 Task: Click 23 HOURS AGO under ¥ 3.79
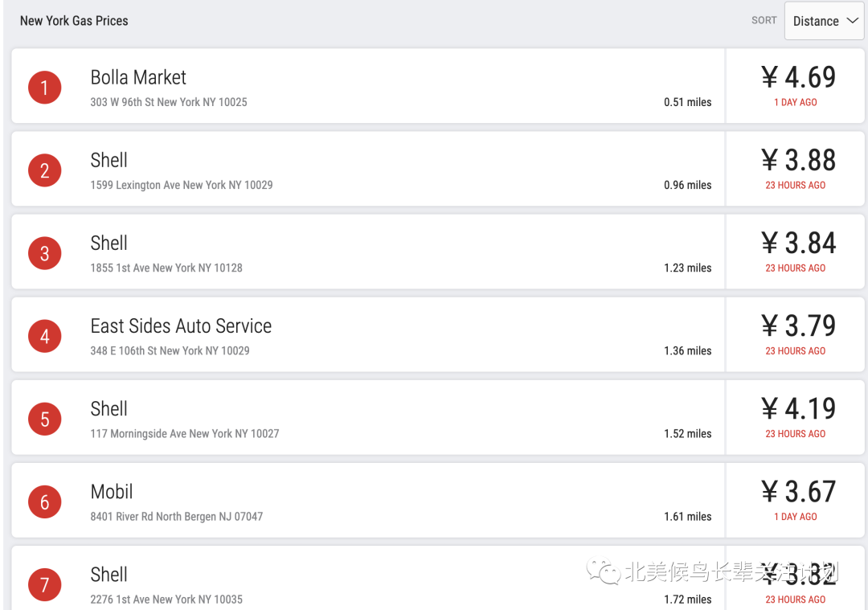tap(796, 351)
